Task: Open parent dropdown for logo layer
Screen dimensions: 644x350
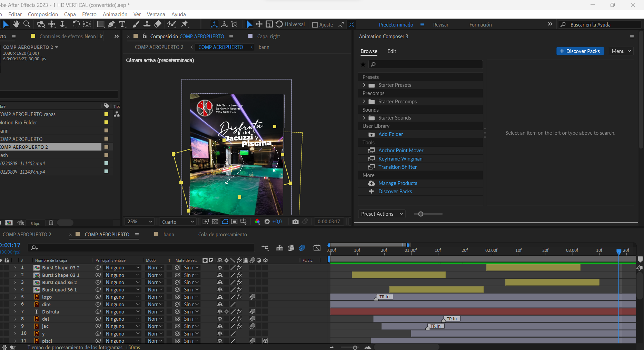Action: [122, 297]
